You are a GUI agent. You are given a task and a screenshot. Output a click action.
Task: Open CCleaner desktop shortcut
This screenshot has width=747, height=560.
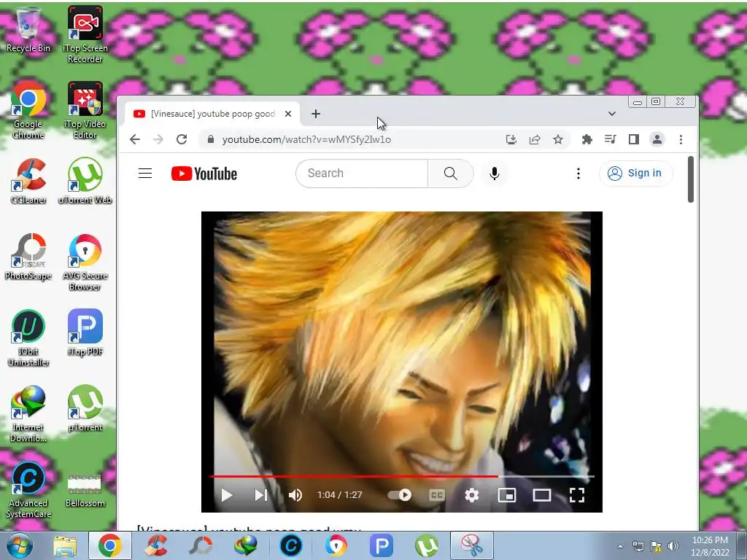click(28, 181)
